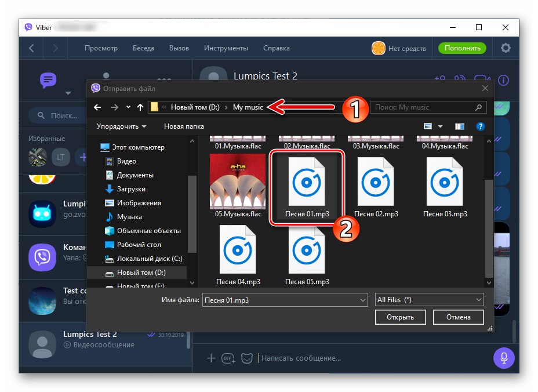Click Новый том (D:) breadcrumb segment
The height and width of the screenshot is (392, 538).
[x=195, y=107]
